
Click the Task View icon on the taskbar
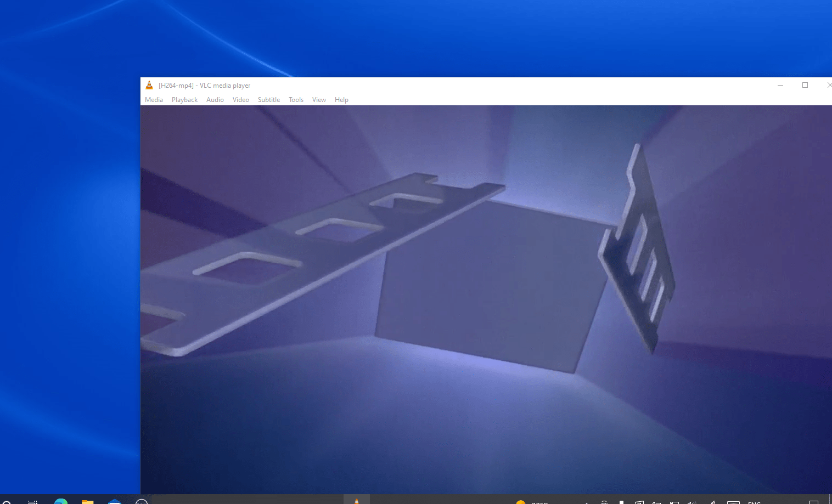click(33, 501)
